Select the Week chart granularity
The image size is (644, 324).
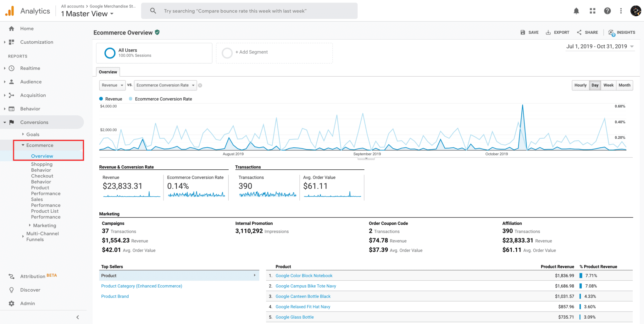click(608, 85)
